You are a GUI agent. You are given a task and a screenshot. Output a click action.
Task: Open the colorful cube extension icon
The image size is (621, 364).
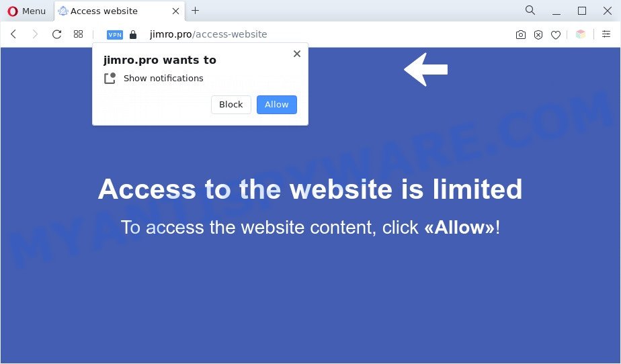[581, 34]
